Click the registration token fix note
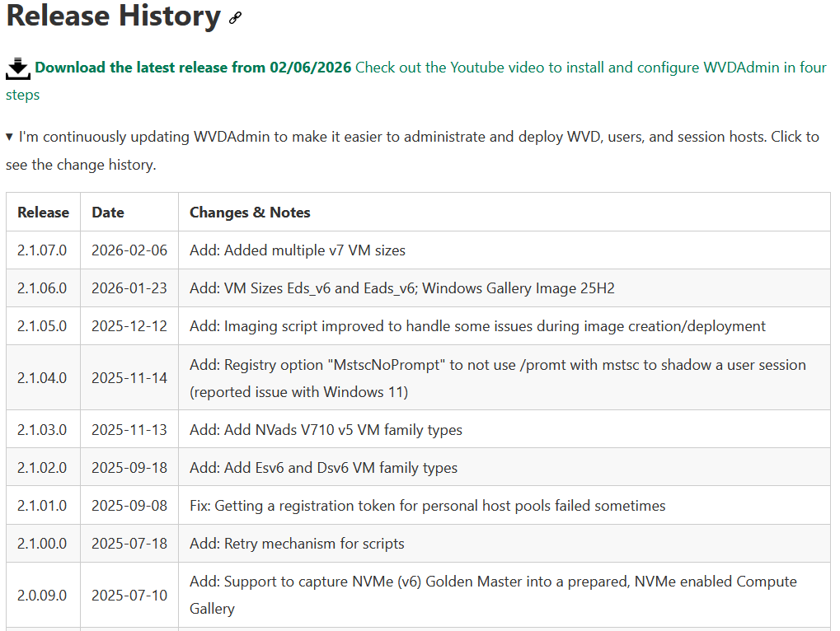The height and width of the screenshot is (631, 840). coord(427,506)
